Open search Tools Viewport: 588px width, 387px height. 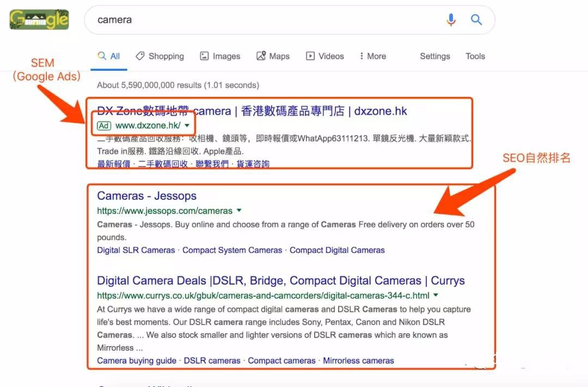pyautogui.click(x=475, y=56)
